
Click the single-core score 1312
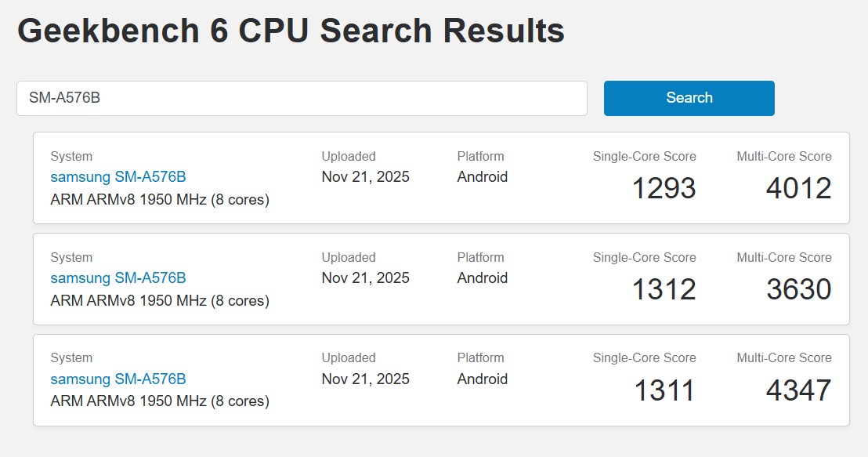pos(664,289)
